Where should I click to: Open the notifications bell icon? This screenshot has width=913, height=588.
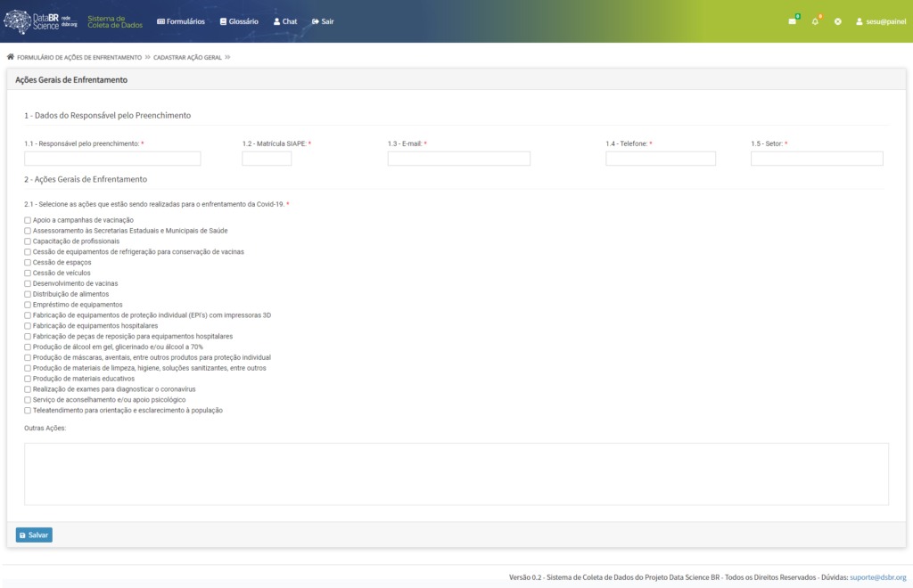coord(815,21)
